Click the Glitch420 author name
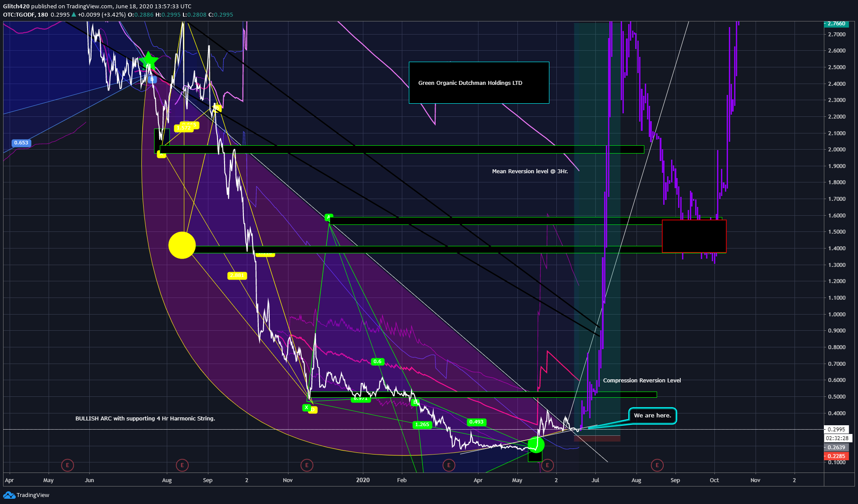858x504 pixels. [16, 7]
